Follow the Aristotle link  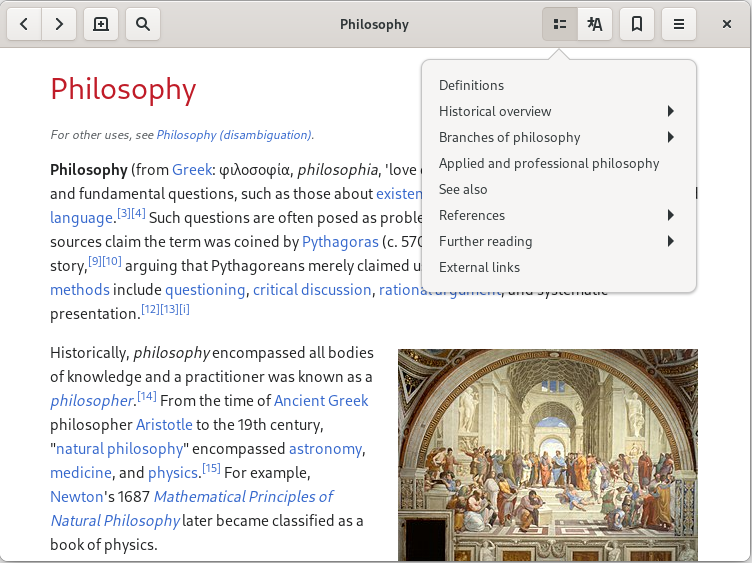pos(164,424)
